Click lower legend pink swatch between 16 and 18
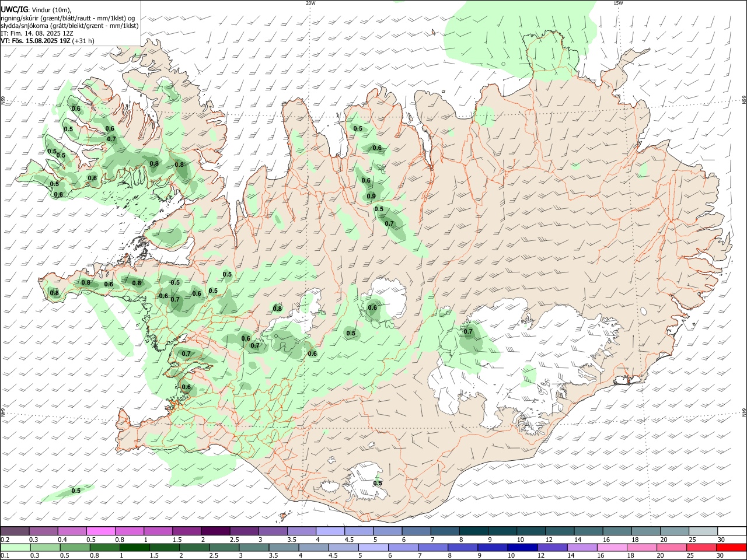 612,548
